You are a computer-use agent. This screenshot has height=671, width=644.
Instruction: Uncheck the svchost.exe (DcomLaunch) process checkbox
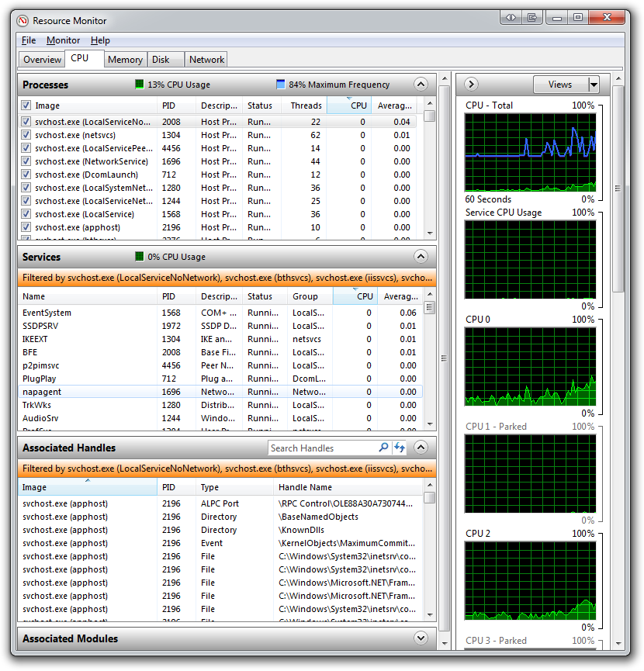pyautogui.click(x=26, y=175)
